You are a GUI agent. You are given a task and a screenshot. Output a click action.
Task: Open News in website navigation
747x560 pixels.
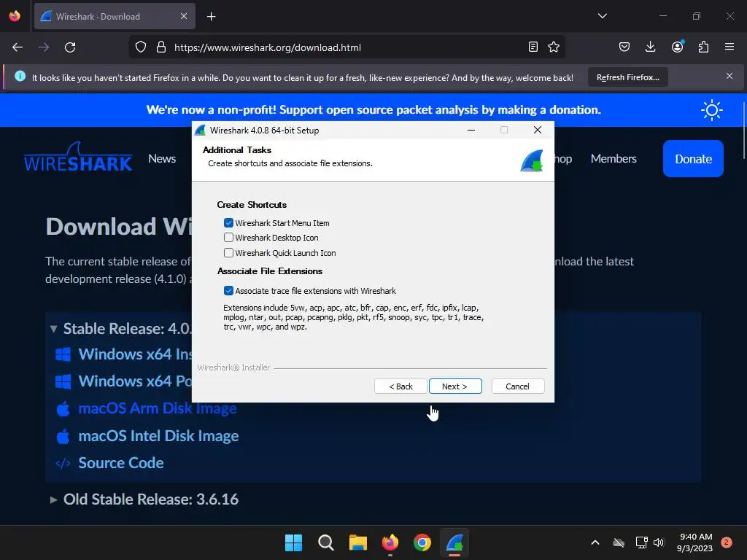point(162,158)
